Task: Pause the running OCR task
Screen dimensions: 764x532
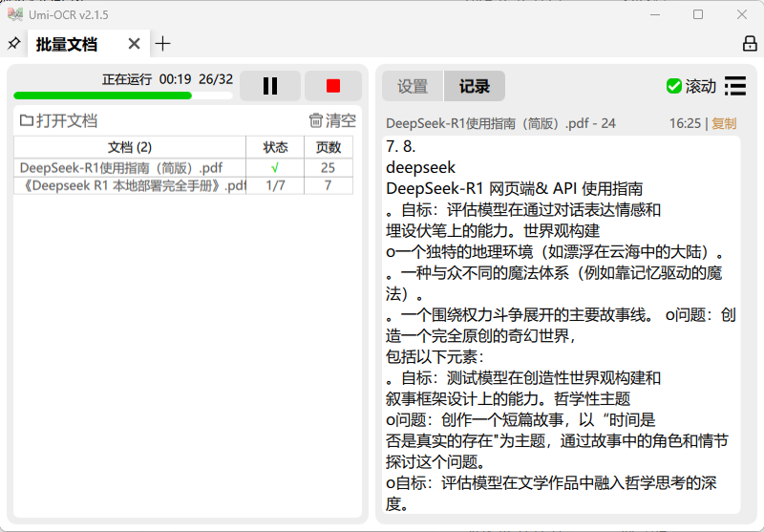Action: (270, 86)
